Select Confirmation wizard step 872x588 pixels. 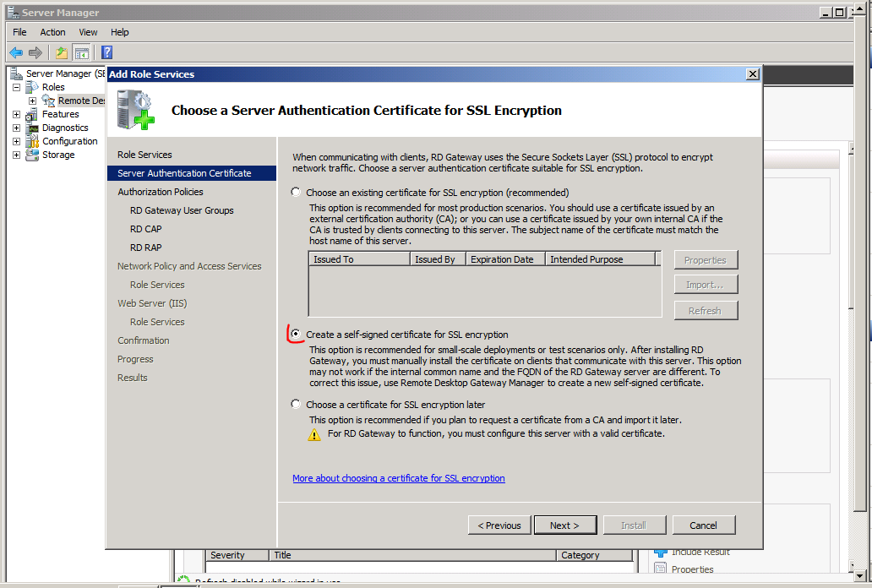coord(143,340)
